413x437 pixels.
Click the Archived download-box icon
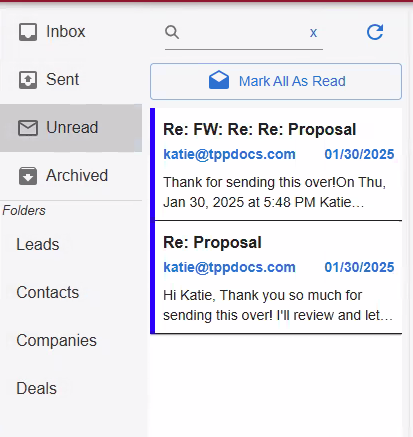pyautogui.click(x=28, y=176)
